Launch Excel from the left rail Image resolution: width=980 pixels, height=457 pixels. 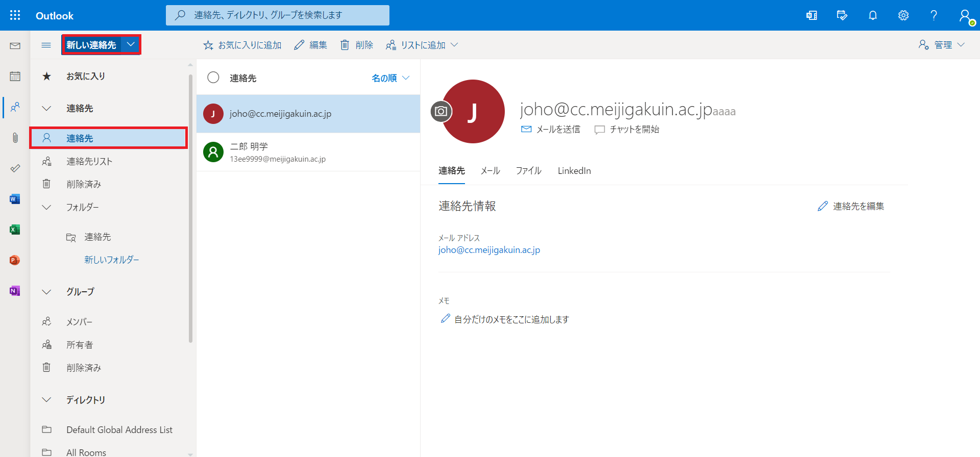[x=15, y=230]
